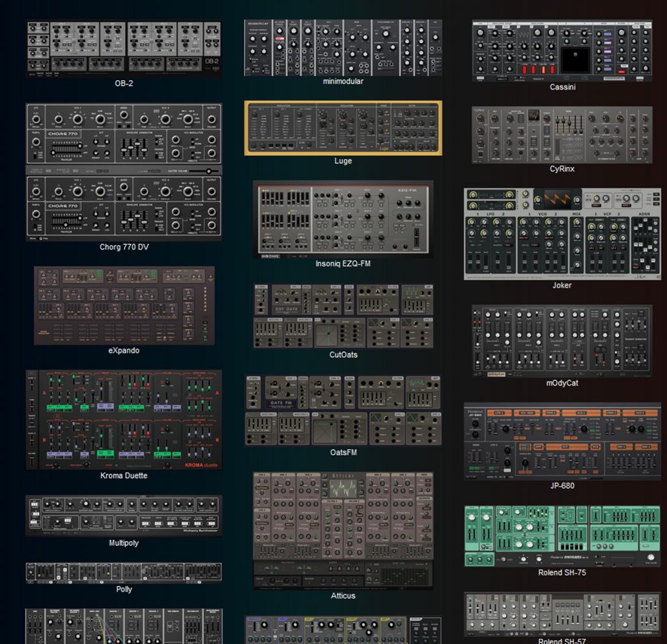Click the Luge caption text

(343, 161)
